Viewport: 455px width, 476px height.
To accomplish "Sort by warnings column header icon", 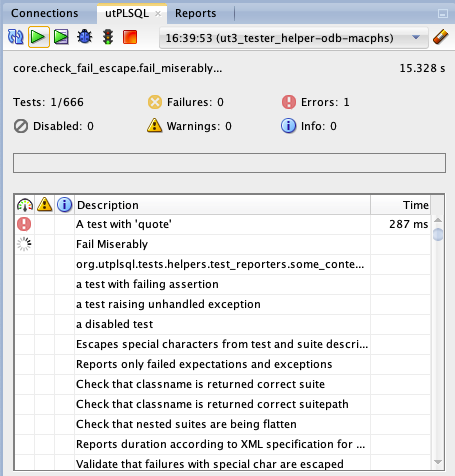I will point(45,204).
